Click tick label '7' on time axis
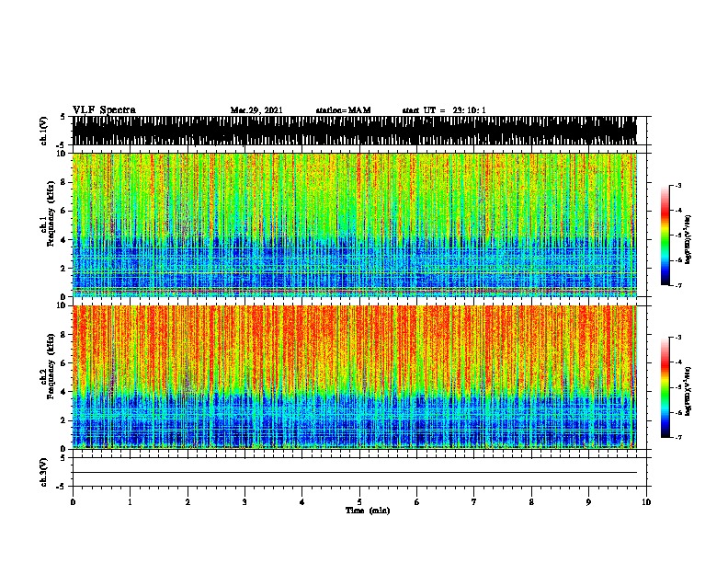 [474, 502]
